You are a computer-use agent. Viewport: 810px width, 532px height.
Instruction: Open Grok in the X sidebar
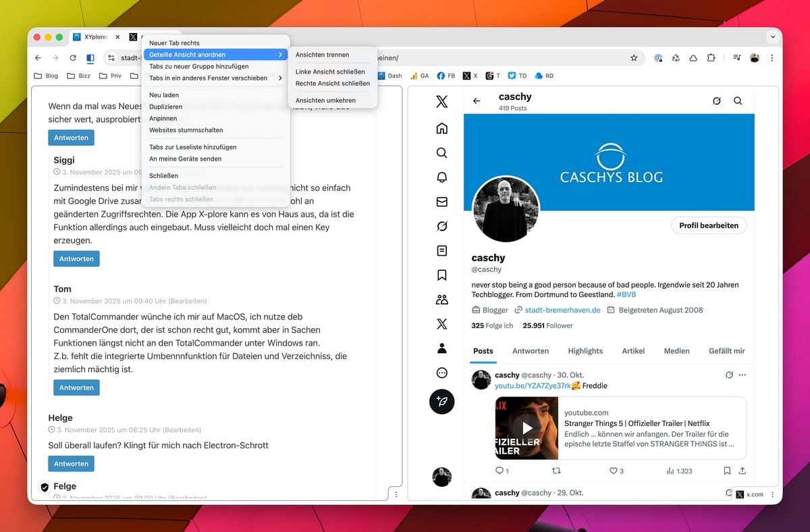(441, 226)
